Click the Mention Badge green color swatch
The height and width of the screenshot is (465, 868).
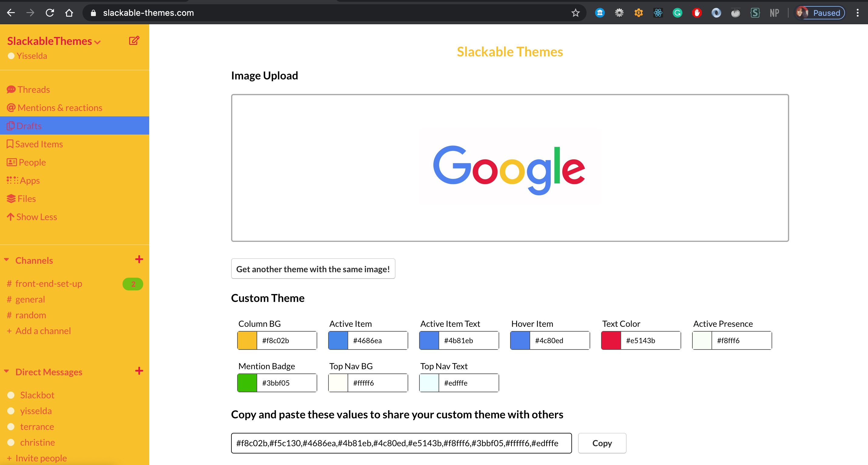[x=247, y=383]
